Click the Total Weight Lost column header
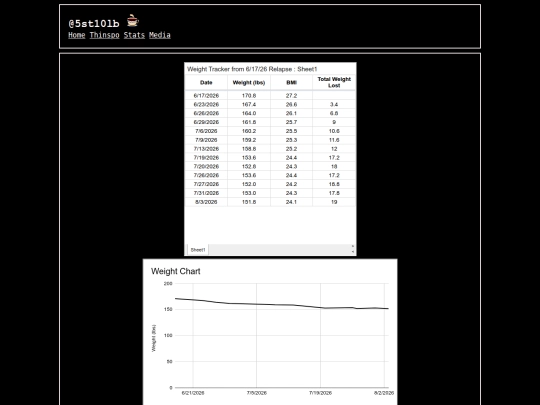 click(x=334, y=82)
